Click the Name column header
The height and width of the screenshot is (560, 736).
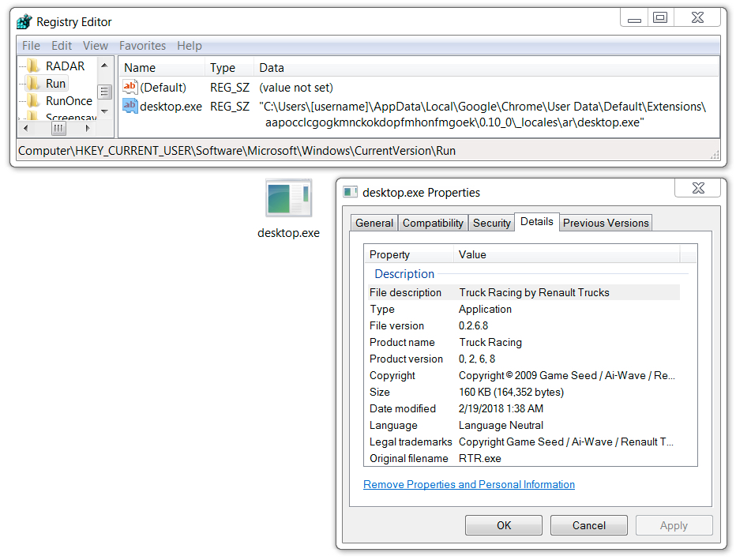coord(161,68)
